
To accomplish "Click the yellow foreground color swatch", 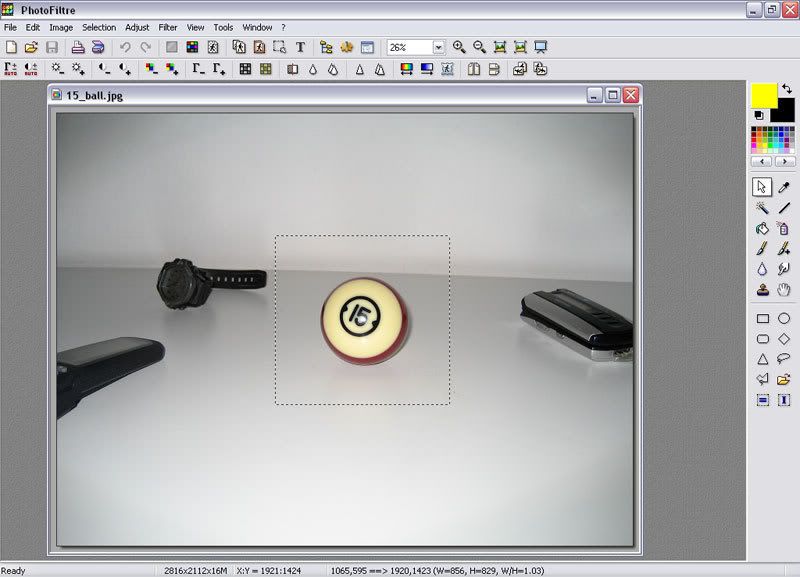I will (x=764, y=95).
